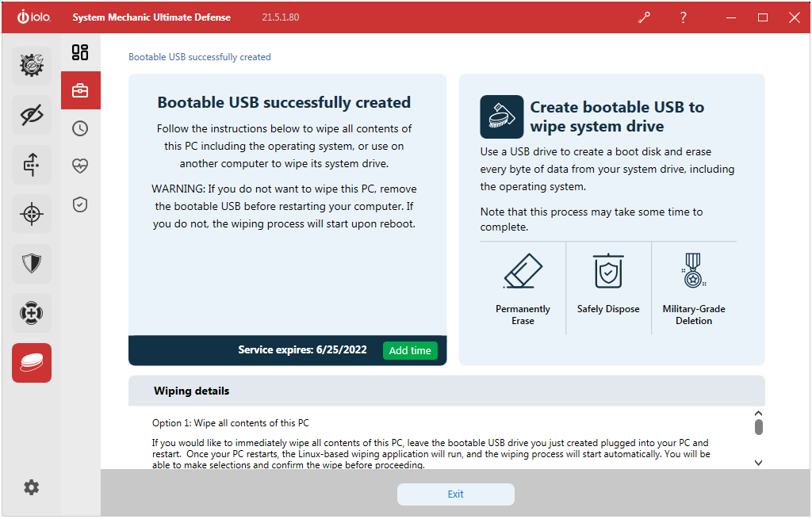Click 'Service expires: 6/25/2022' text
The image size is (812, 519).
coord(302,349)
